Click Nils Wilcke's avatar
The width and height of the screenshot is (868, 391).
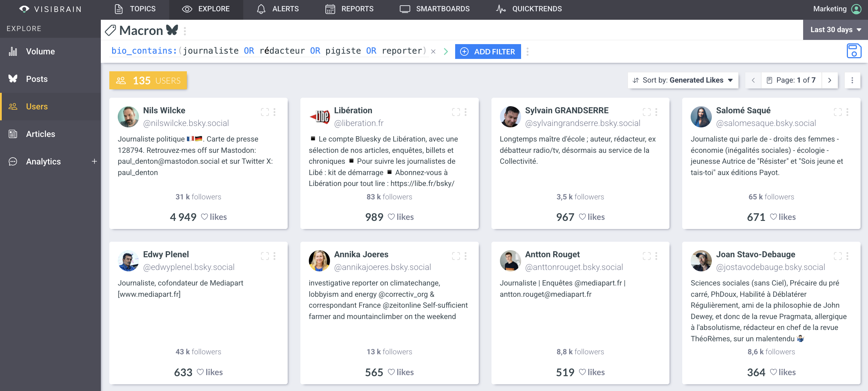[128, 117]
